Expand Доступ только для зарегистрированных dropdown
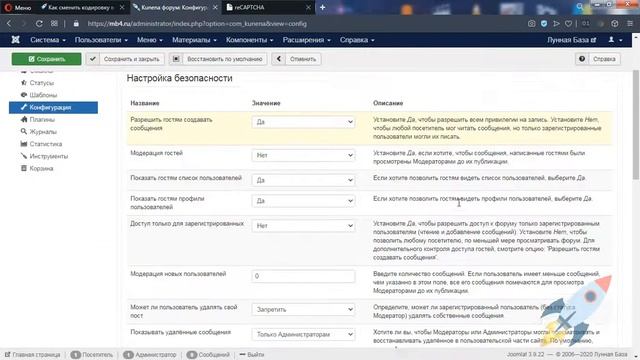 pyautogui.click(x=303, y=226)
